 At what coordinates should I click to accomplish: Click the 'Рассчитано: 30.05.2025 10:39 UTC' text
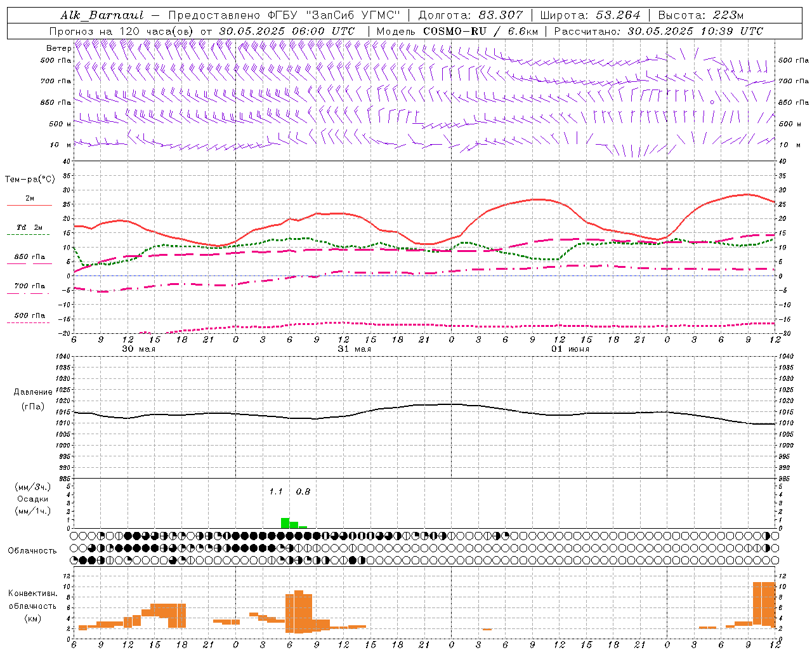point(658,31)
